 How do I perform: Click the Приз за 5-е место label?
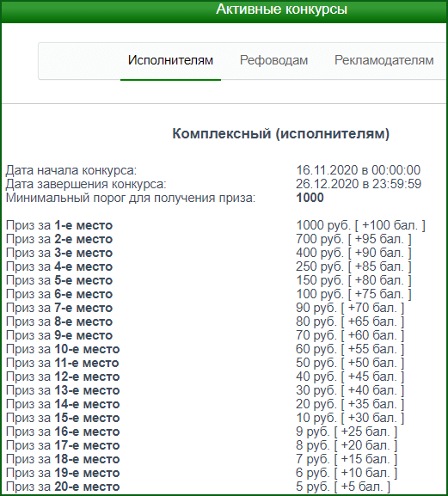point(59,280)
